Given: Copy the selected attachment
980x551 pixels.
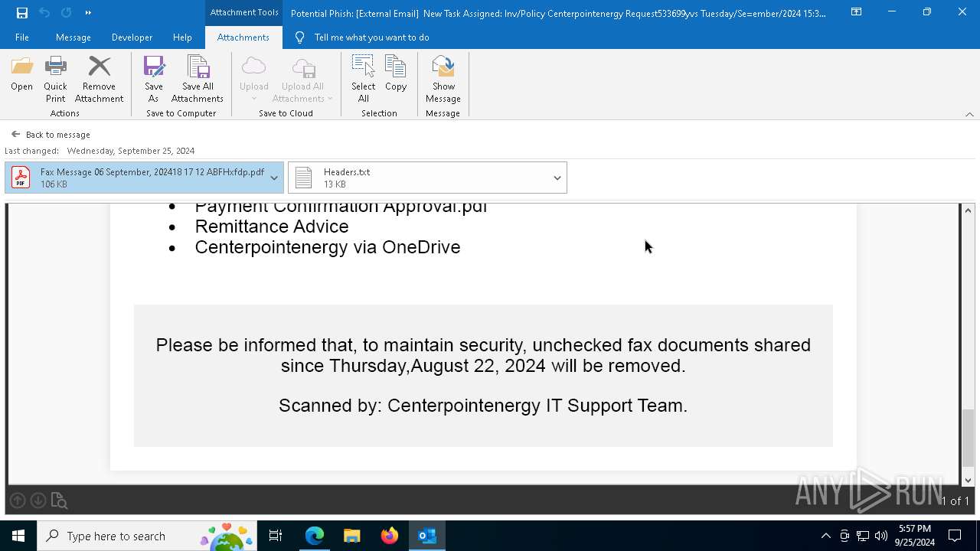Looking at the screenshot, I should coord(396,74).
